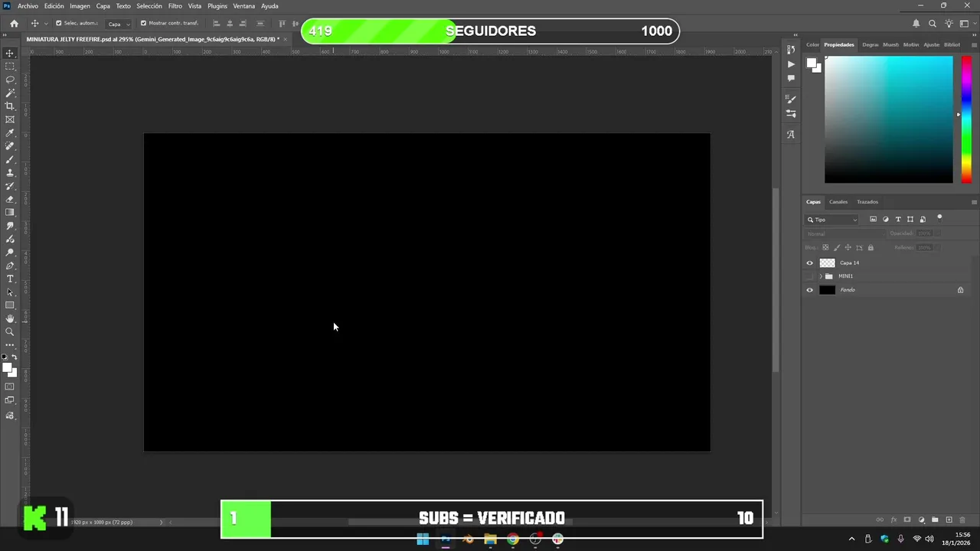Toggle the Selec. autom. checkbox
980x551 pixels.
(x=58, y=23)
